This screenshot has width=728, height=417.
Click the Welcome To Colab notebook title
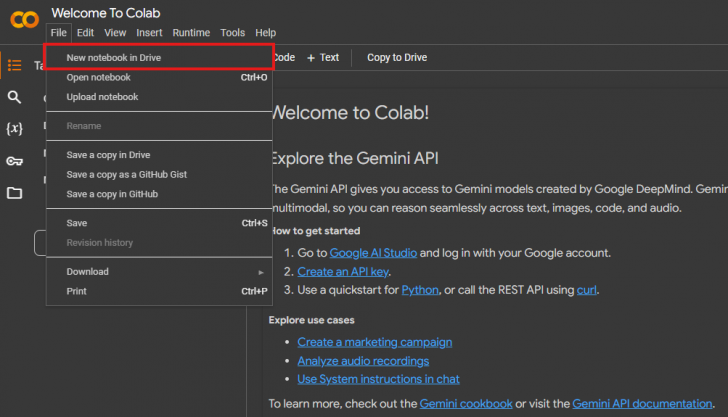coord(106,13)
